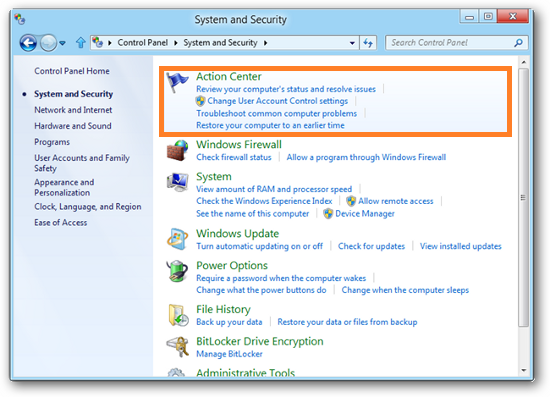Select System and Security in the sidebar

coord(74,94)
